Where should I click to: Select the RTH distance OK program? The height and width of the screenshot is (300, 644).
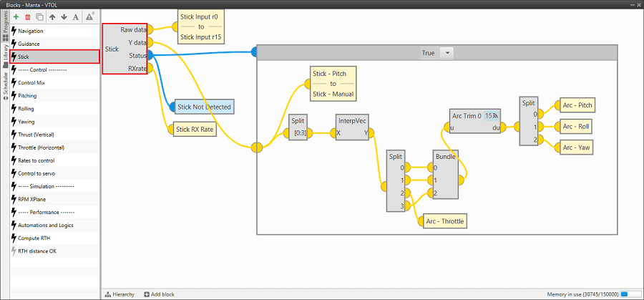(36, 251)
